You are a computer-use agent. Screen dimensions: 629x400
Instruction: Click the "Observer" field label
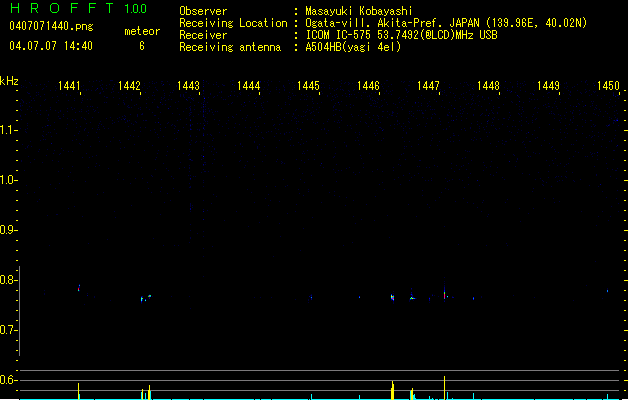click(203, 11)
